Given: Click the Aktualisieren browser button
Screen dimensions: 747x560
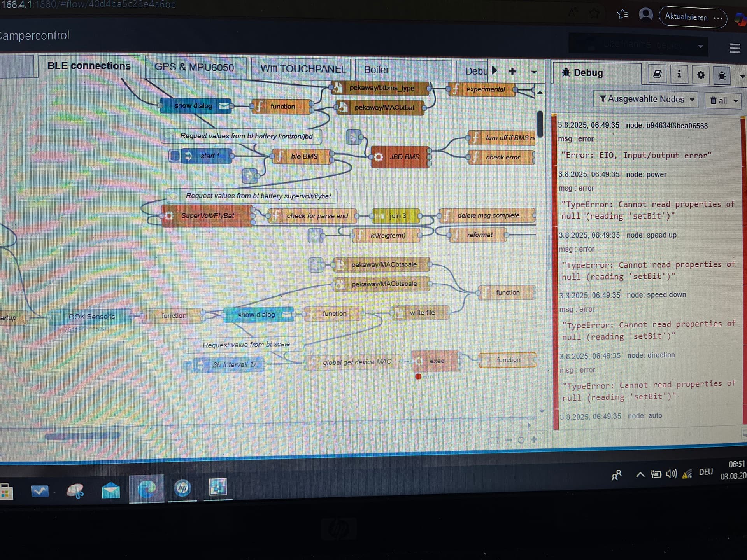Looking at the screenshot, I should [x=686, y=17].
